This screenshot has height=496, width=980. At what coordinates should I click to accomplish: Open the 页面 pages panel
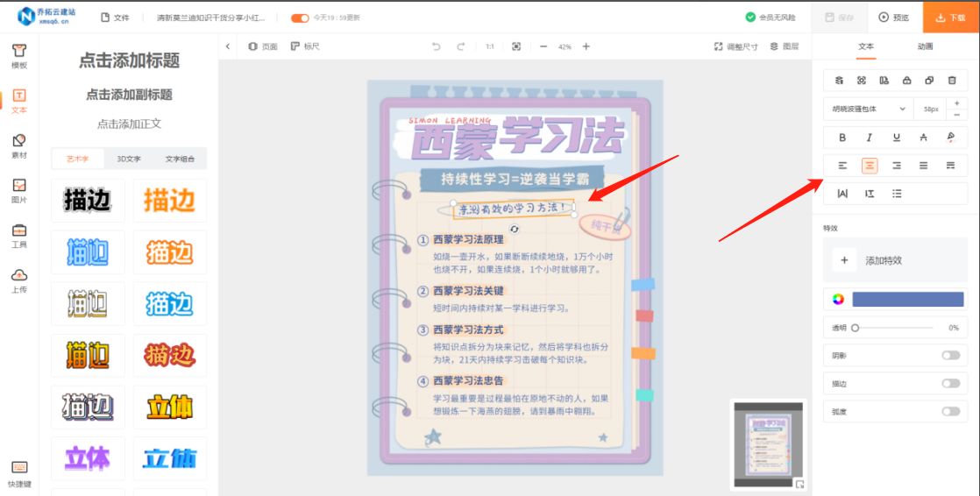point(262,46)
